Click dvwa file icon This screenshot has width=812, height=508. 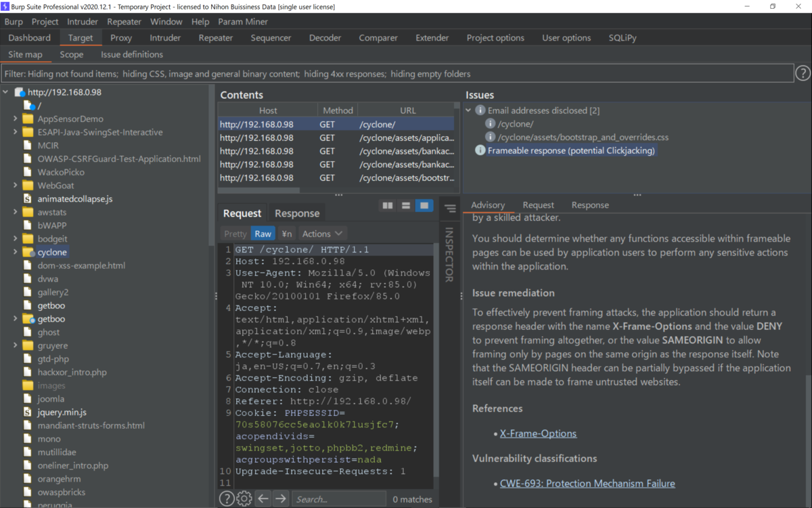tap(28, 278)
